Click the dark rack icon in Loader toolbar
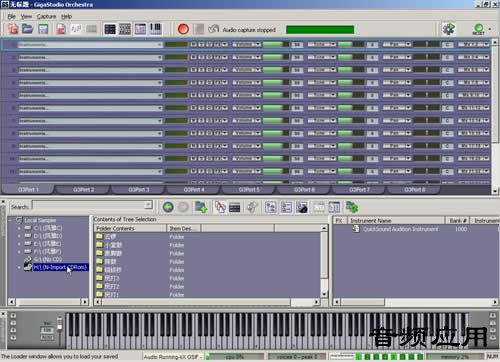Viewport: 500px width, 362px height. (x=235, y=208)
